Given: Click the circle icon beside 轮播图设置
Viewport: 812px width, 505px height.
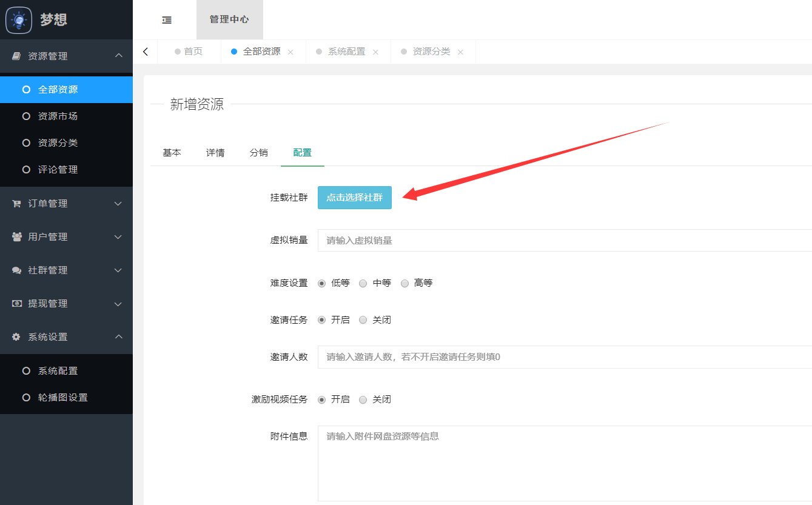Looking at the screenshot, I should [x=26, y=398].
